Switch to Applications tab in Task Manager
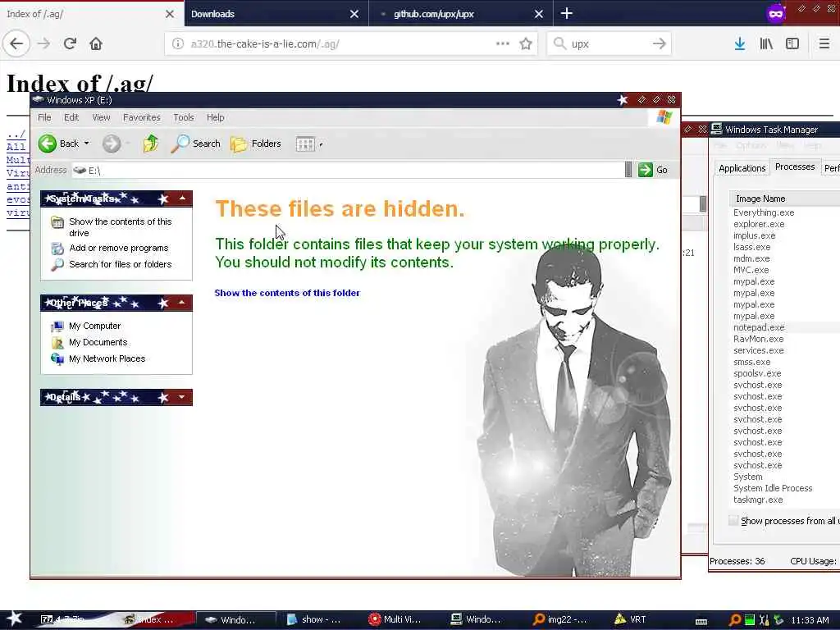840x630 pixels. pyautogui.click(x=742, y=168)
